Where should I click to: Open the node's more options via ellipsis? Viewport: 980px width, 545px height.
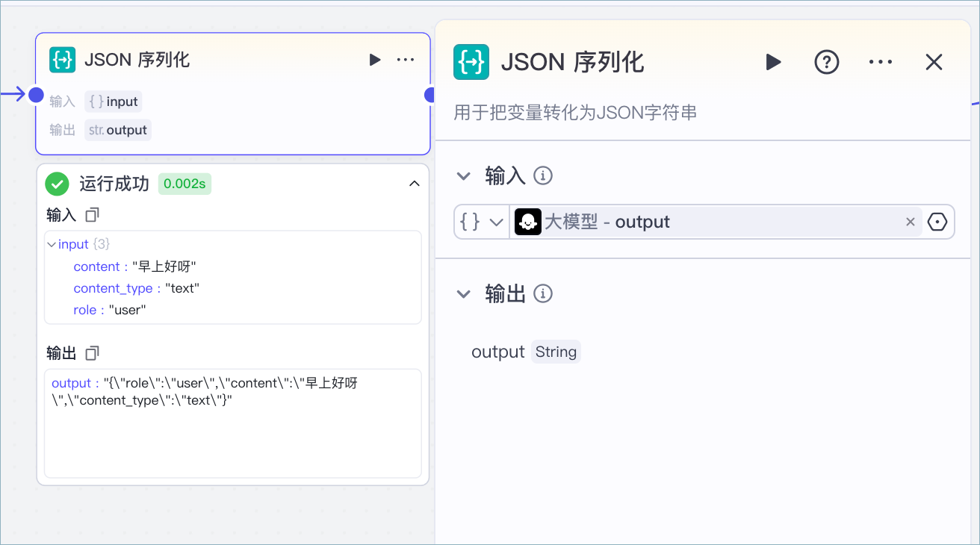(x=406, y=59)
